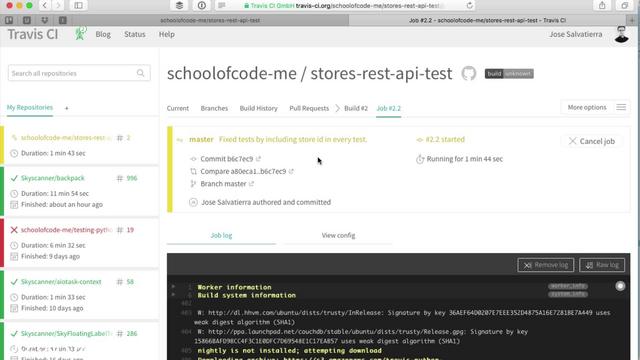Click the hamburger icon next to More options
The height and width of the screenshot is (360, 640).
pyautogui.click(x=621, y=107)
